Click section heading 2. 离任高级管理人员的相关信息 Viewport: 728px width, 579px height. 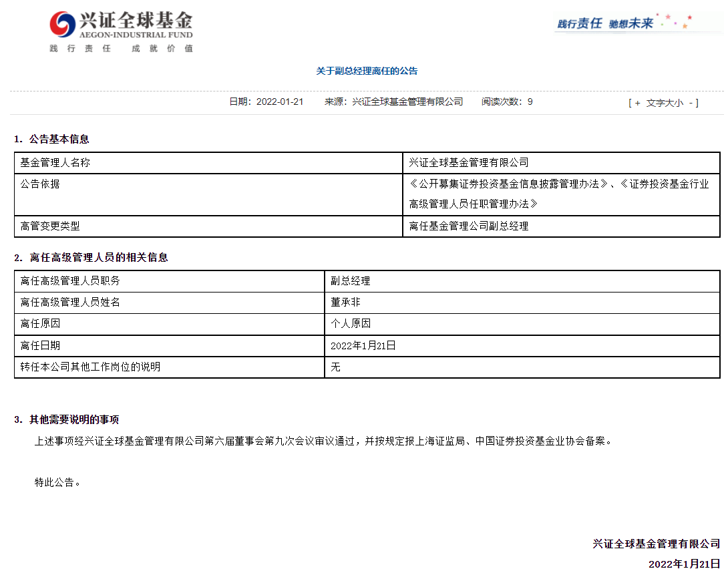tap(91, 258)
